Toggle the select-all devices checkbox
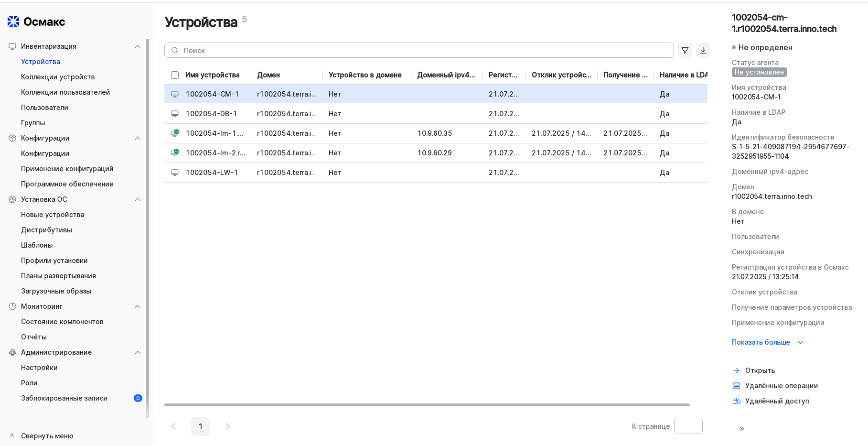 tap(175, 75)
